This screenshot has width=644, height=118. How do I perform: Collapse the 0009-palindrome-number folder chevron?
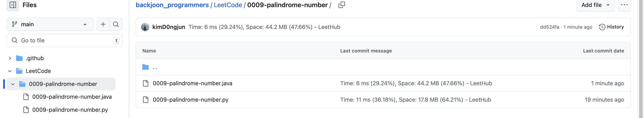tap(13, 84)
